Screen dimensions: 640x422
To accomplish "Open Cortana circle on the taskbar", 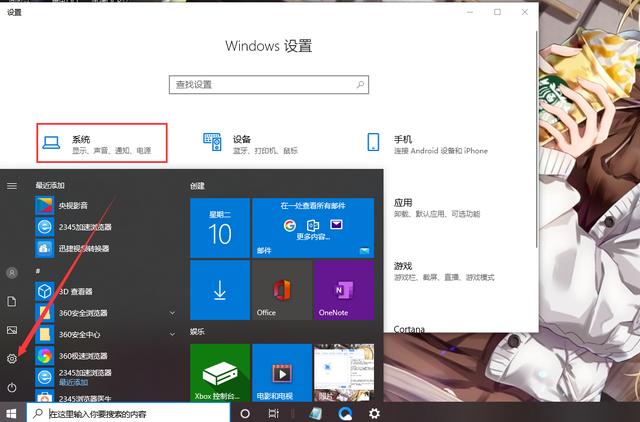I will 245,413.
